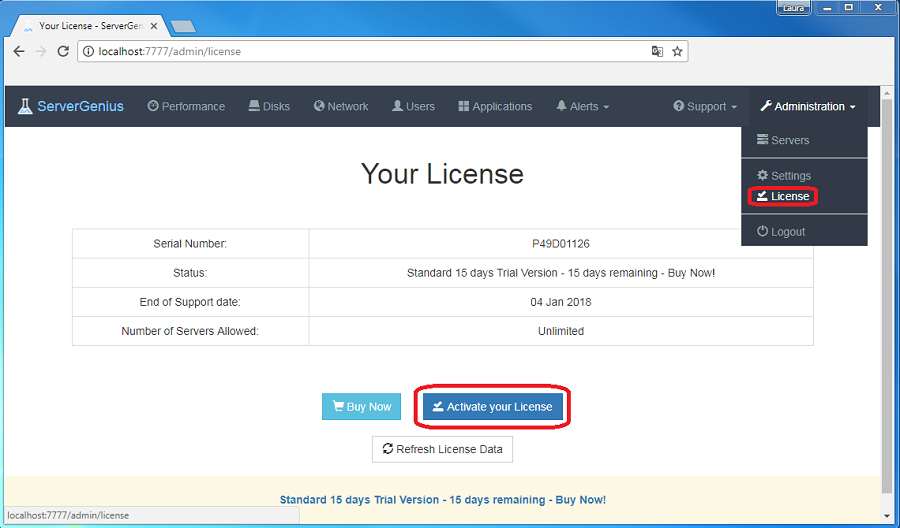Choose Settings in the Administration menu
900x528 pixels.
[784, 175]
